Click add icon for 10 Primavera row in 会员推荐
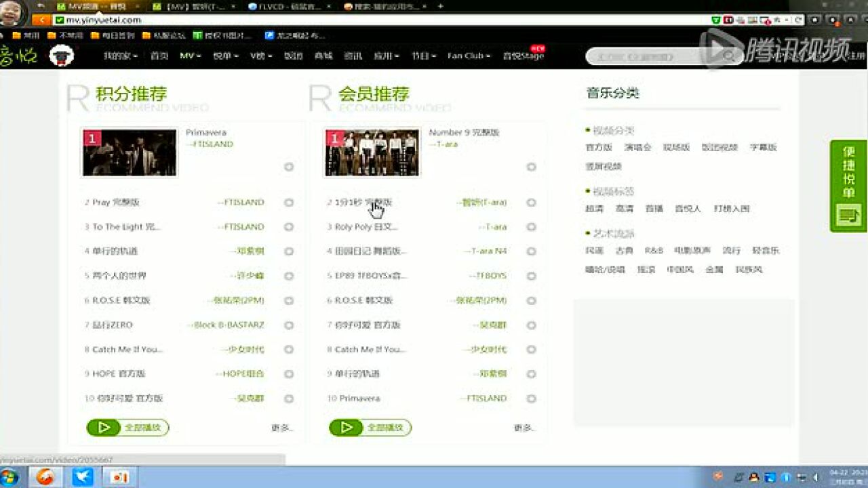The image size is (868, 488). (532, 398)
